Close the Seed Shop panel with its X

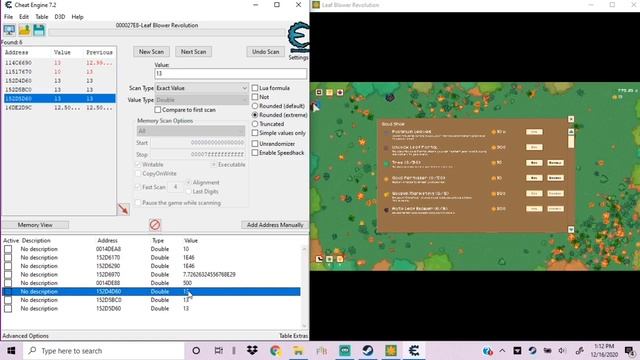point(571,119)
